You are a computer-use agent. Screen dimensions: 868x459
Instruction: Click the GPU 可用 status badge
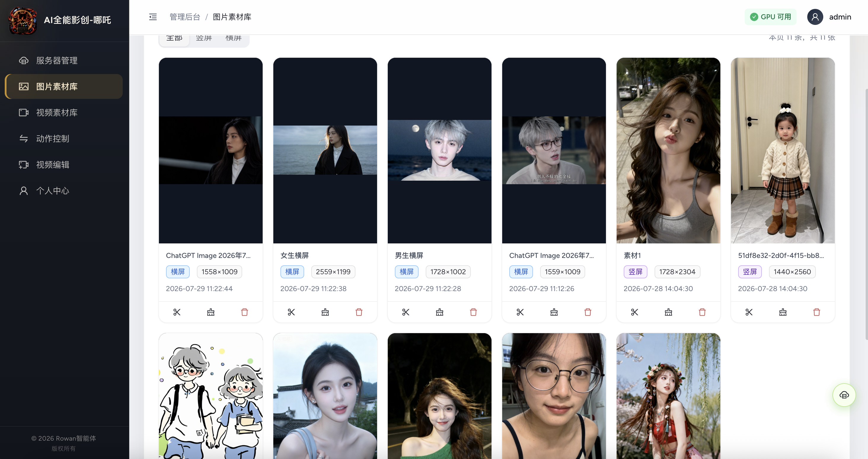[x=770, y=17]
